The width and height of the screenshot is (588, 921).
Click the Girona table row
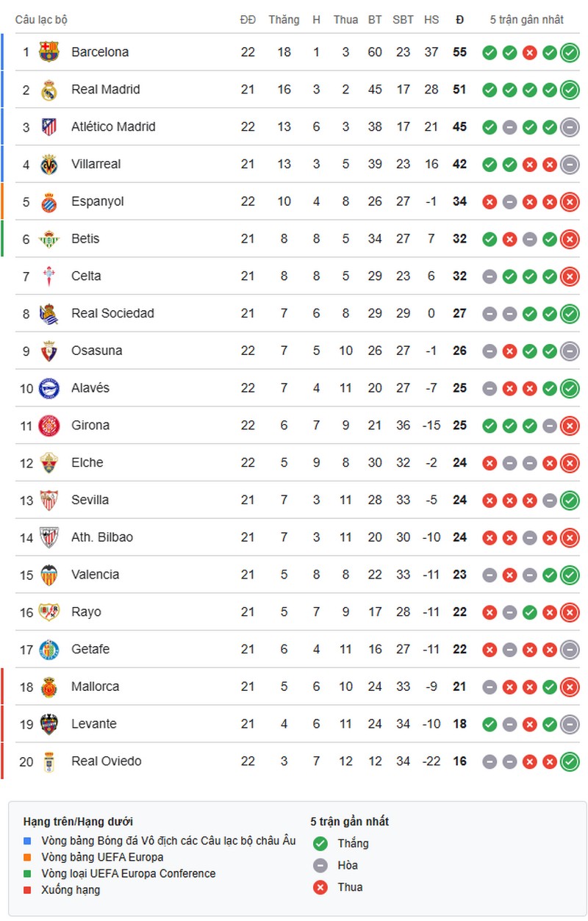coord(294,425)
